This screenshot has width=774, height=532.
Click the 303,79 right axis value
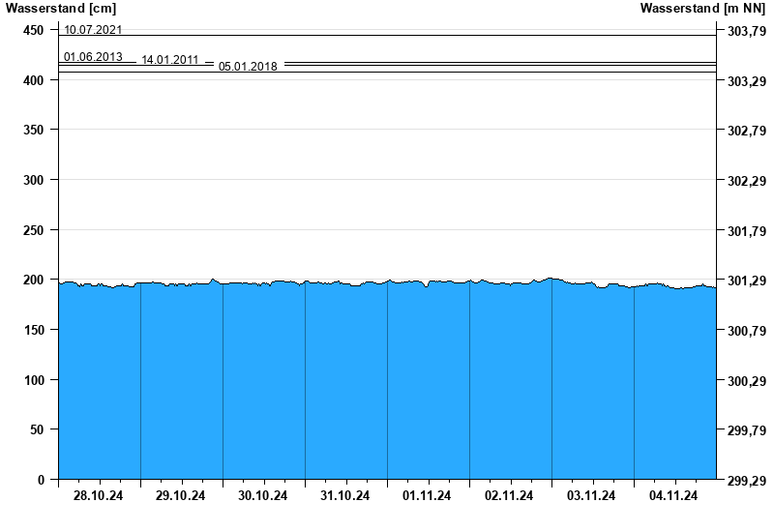pos(745,31)
